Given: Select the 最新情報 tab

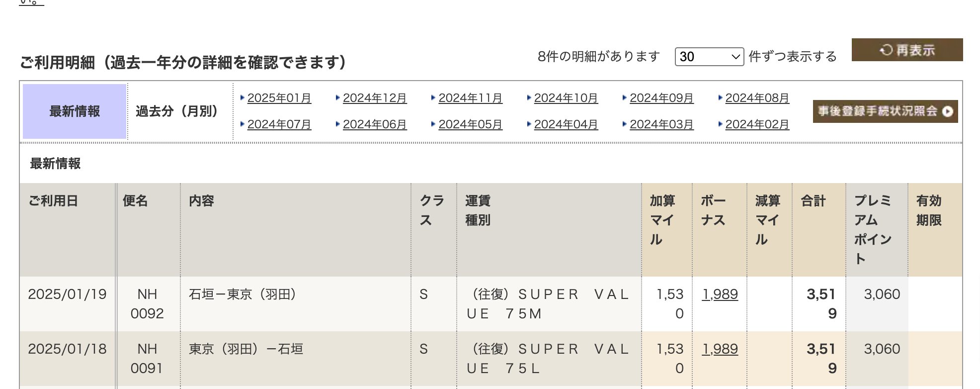Looking at the screenshot, I should coord(75,111).
